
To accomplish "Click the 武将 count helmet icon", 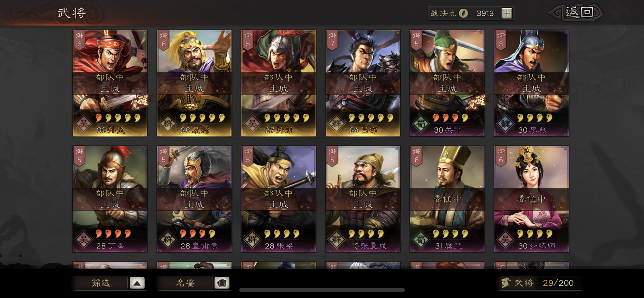I will click(506, 283).
